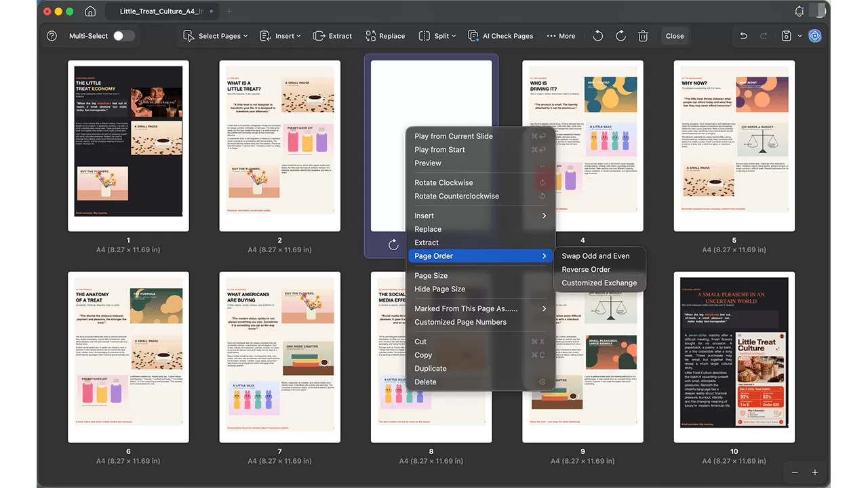The image size is (868, 488).
Task: Rotate pages counterclockwise with toolbar icon
Action: tap(597, 36)
